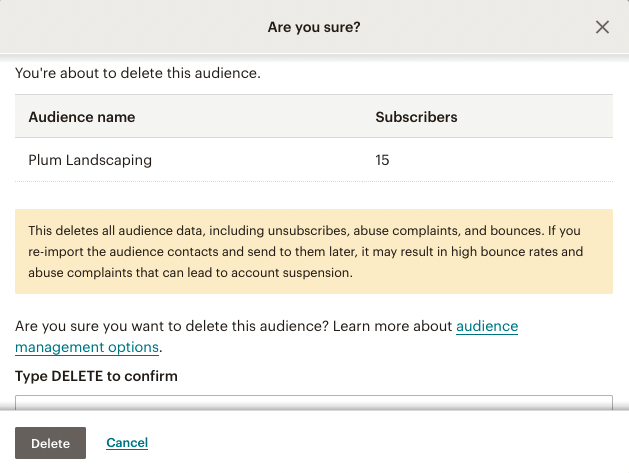Click the subscriber count 15
The image size is (629, 473).
click(x=383, y=160)
